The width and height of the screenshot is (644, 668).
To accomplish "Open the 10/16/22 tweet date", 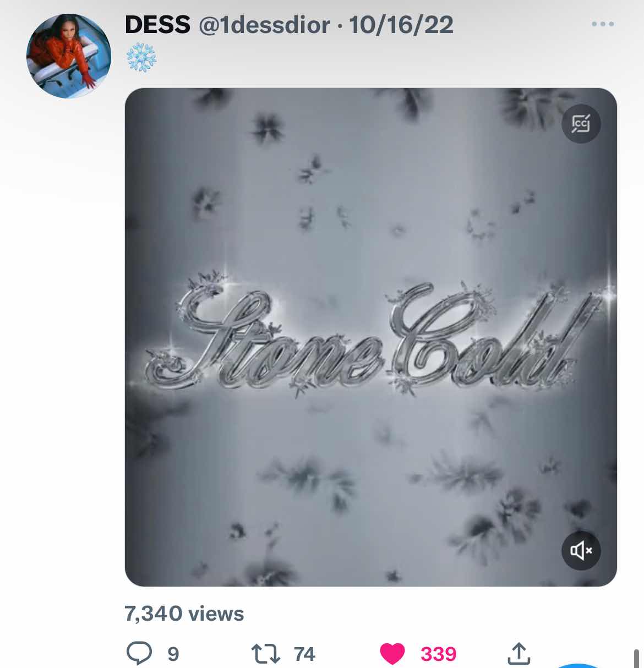I will (x=401, y=25).
